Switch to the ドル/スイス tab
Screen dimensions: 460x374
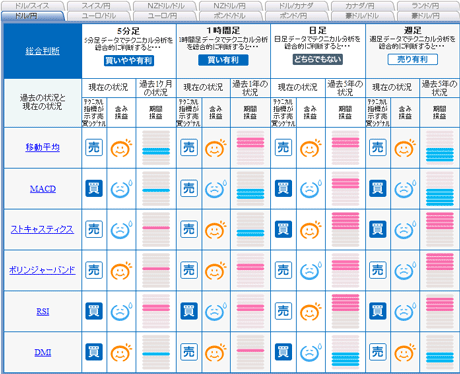[x=32, y=6]
